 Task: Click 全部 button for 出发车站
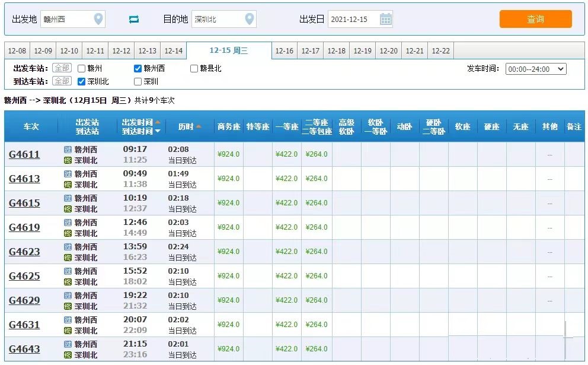[62, 69]
